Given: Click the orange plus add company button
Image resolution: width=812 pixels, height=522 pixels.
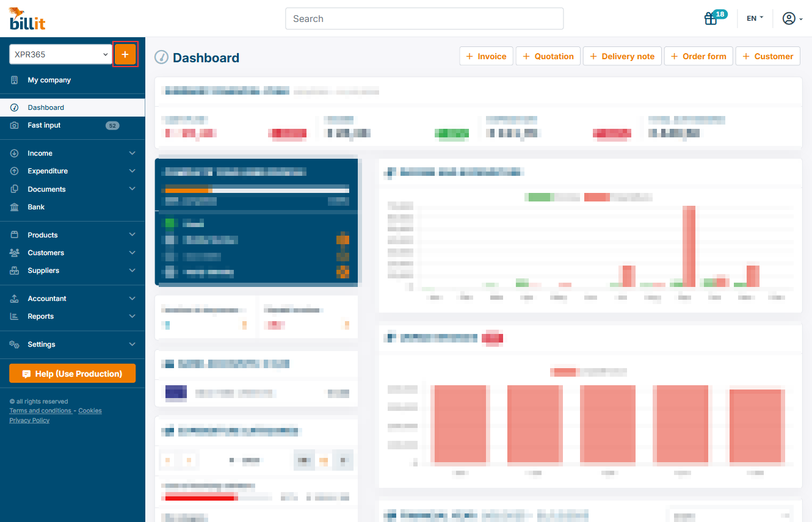Looking at the screenshot, I should click(125, 54).
